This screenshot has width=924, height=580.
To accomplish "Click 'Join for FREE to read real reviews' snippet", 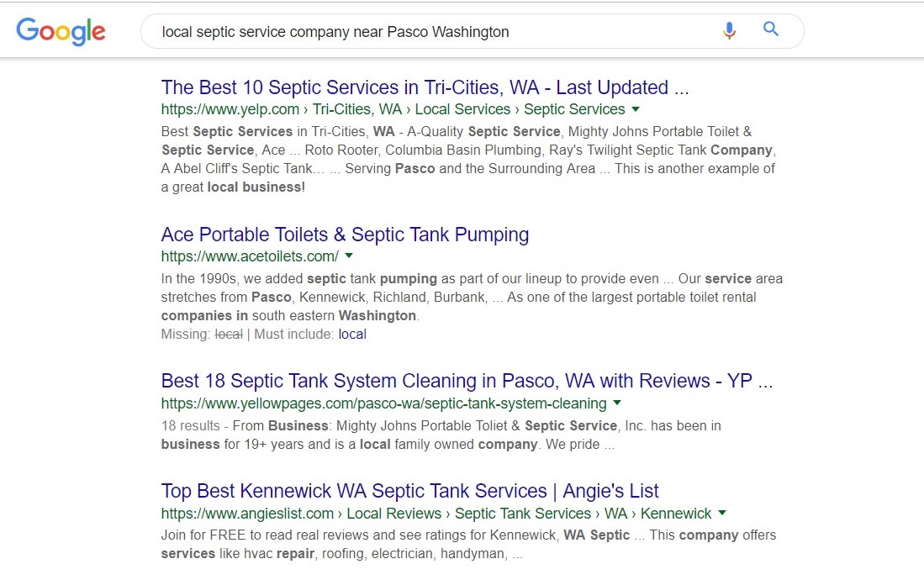I will pos(468,544).
